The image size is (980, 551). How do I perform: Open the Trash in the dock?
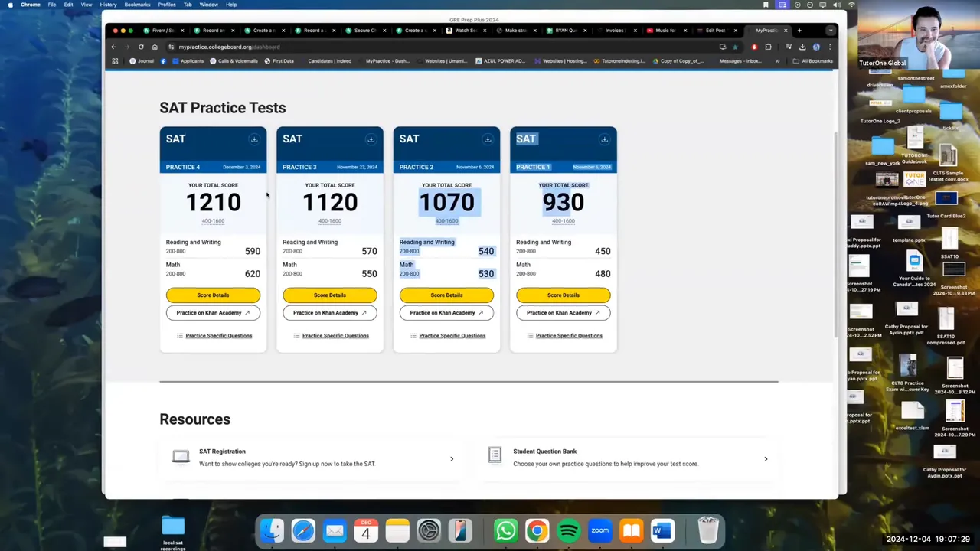pyautogui.click(x=708, y=530)
